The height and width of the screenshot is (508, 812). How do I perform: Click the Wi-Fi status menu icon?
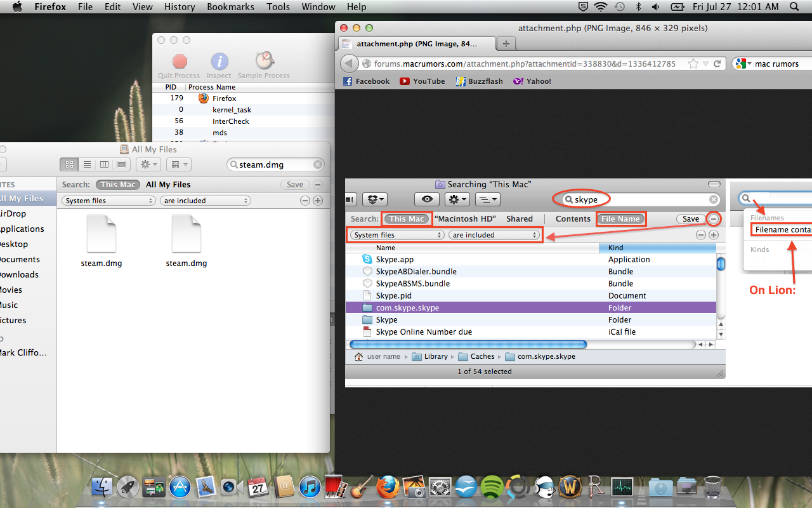click(x=600, y=7)
